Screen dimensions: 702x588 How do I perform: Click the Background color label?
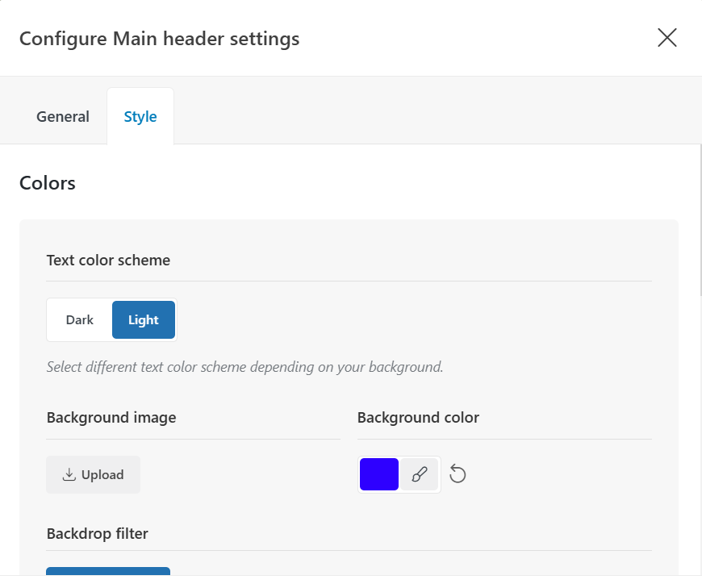pos(418,418)
